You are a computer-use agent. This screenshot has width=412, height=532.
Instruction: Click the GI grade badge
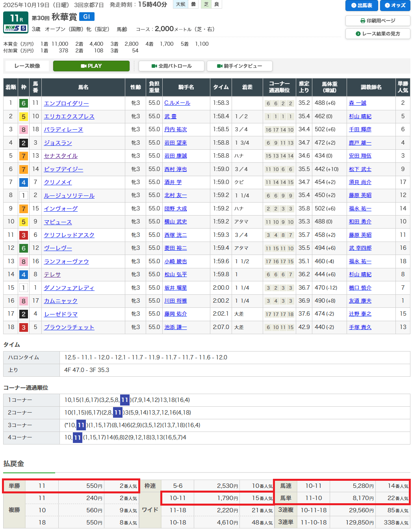pos(87,17)
